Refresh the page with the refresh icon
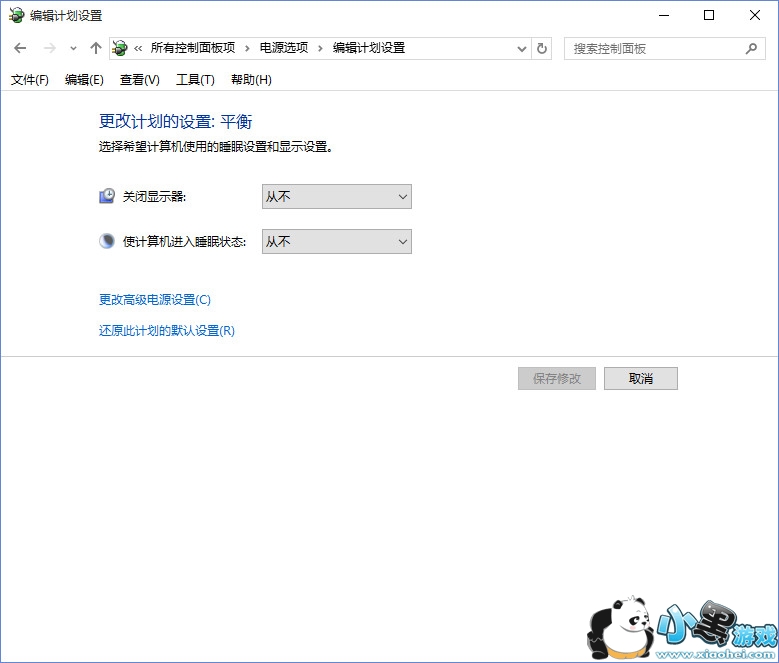Screen dimensions: 779x663 (x=542, y=49)
